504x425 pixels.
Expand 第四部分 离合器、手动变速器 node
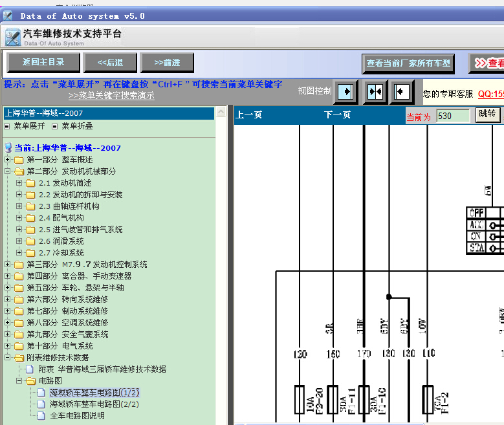[x=7, y=276]
